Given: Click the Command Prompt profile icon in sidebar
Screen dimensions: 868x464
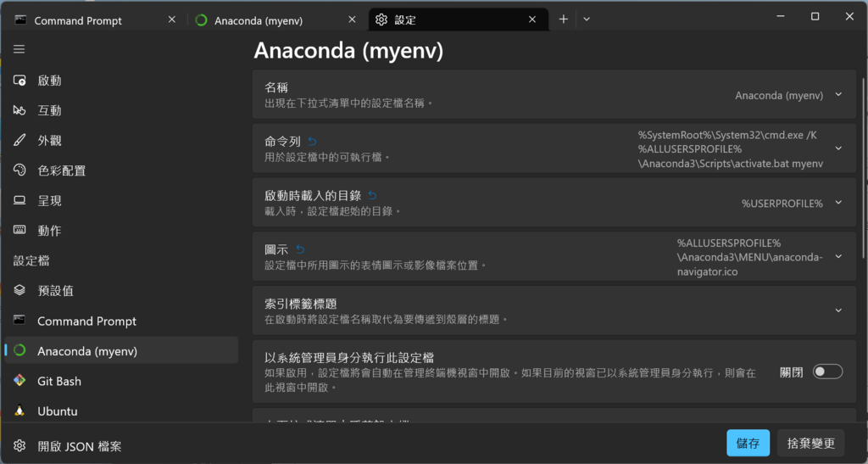Looking at the screenshot, I should click(19, 320).
